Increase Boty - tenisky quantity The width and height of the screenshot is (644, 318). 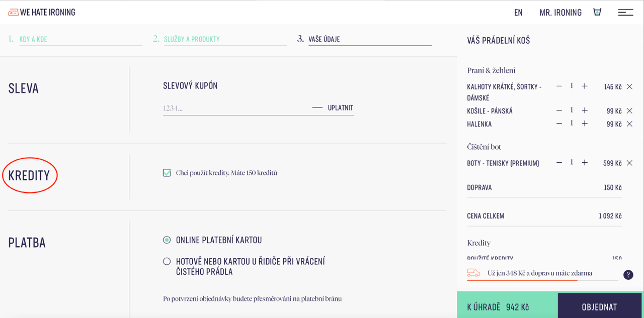point(585,163)
